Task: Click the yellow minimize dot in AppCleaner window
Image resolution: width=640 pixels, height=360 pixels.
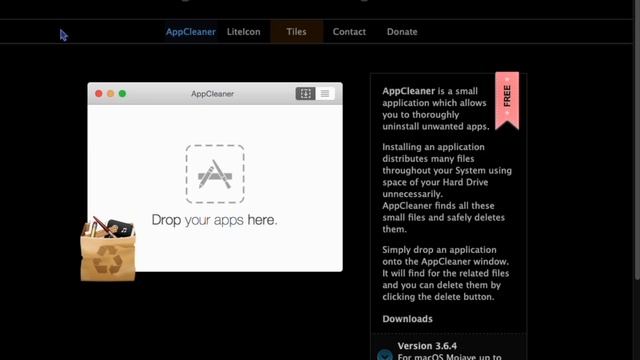Action: pyautogui.click(x=111, y=93)
